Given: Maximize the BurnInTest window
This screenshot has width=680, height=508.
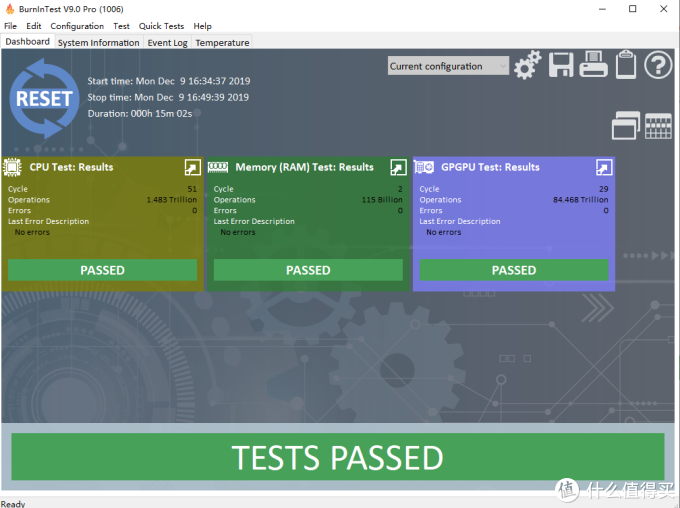Looking at the screenshot, I should pos(633,9).
